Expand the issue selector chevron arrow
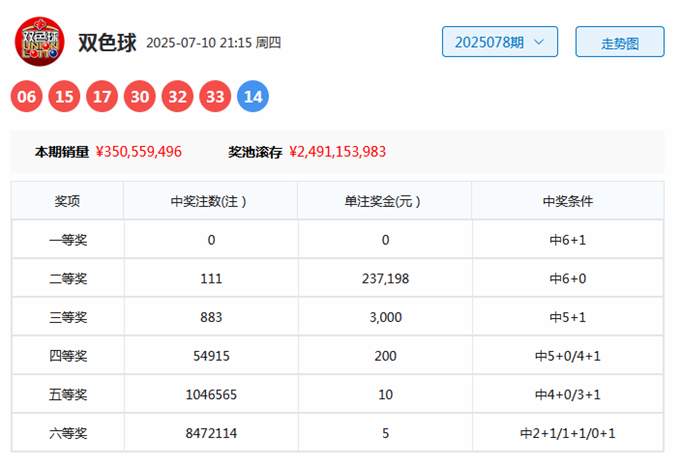The height and width of the screenshot is (462, 678). click(x=539, y=42)
